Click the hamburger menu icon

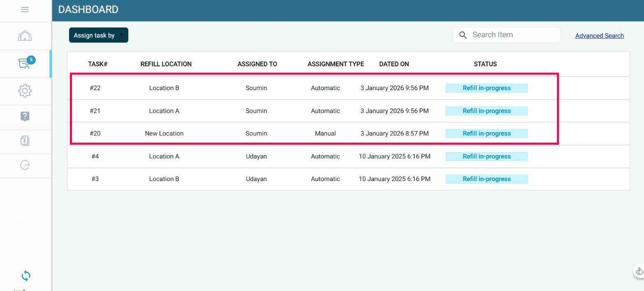coord(25,9)
